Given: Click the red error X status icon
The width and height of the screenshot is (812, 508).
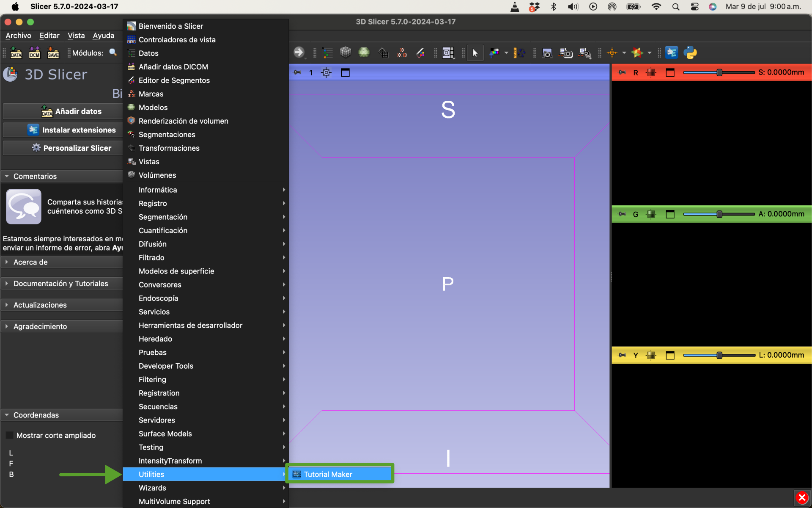Looking at the screenshot, I should [802, 498].
